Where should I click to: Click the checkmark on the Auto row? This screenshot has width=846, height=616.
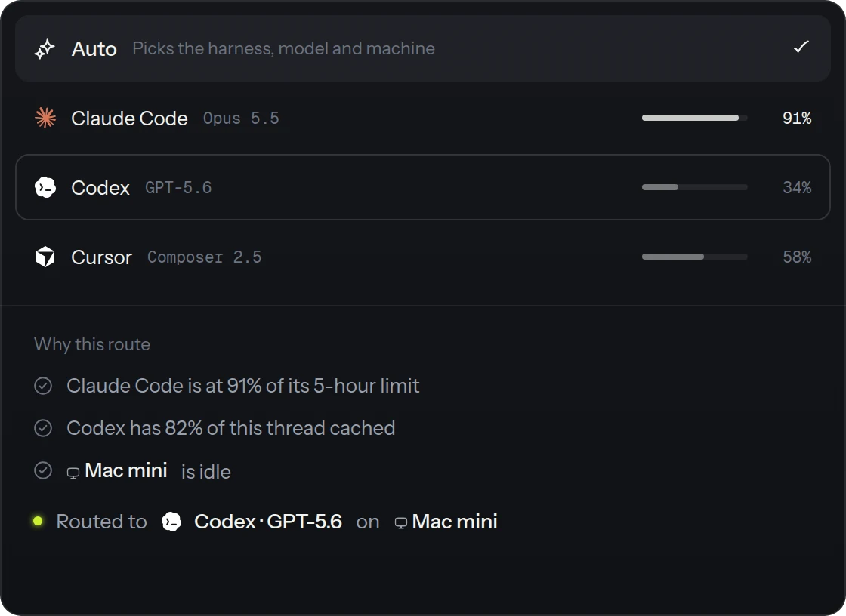801,47
